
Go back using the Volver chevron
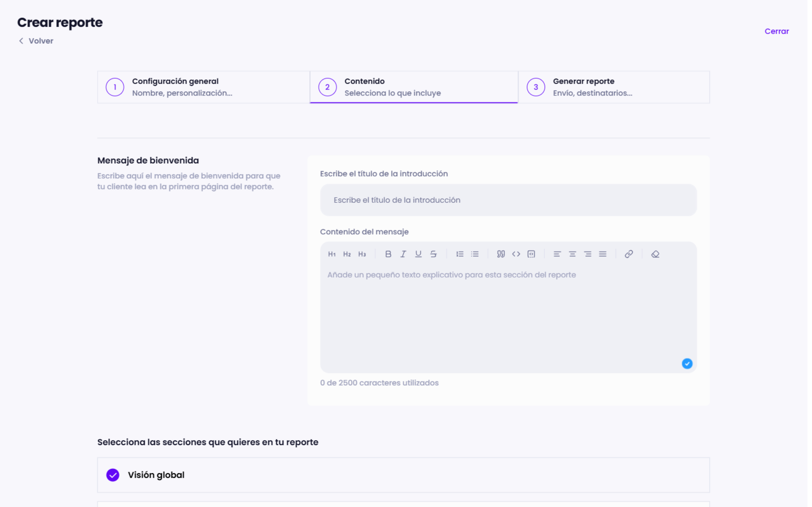click(21, 41)
